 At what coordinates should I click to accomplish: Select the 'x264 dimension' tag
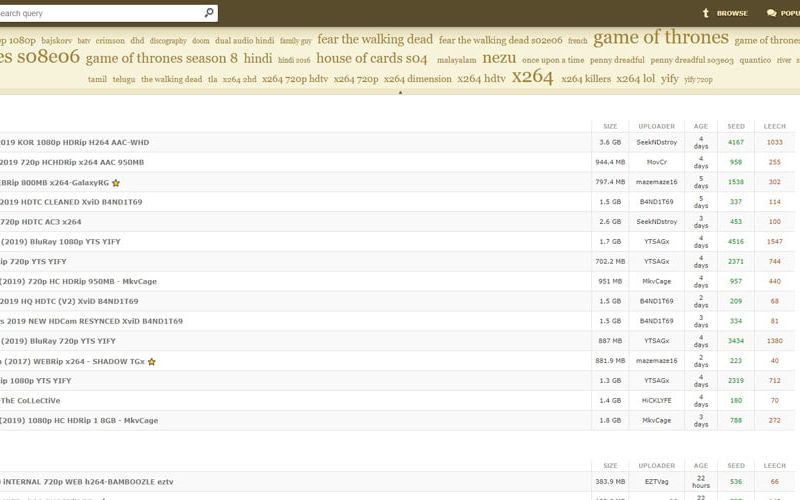(x=418, y=79)
